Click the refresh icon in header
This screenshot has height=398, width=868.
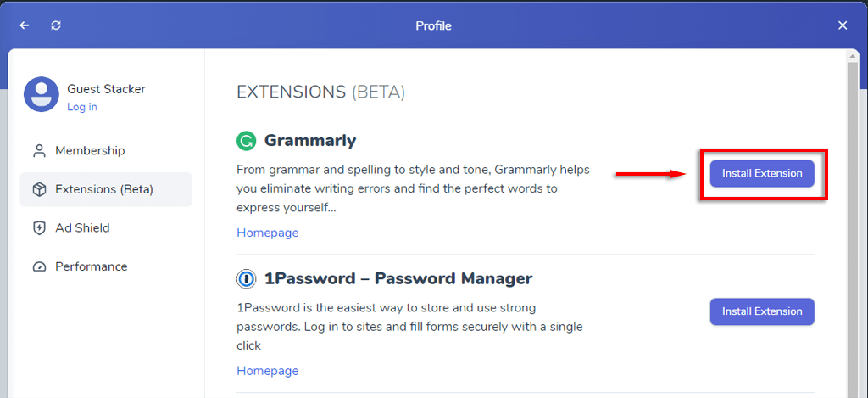[56, 25]
